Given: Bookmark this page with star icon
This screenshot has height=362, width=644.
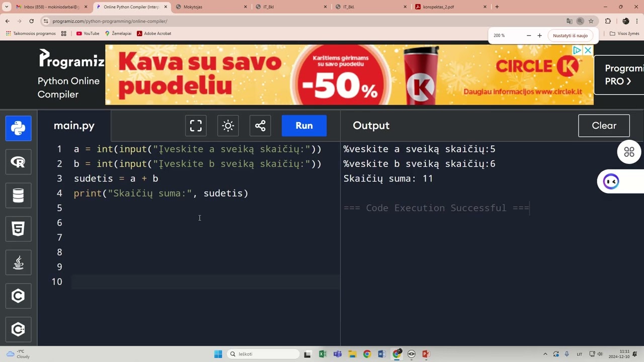Looking at the screenshot, I should coord(591,21).
